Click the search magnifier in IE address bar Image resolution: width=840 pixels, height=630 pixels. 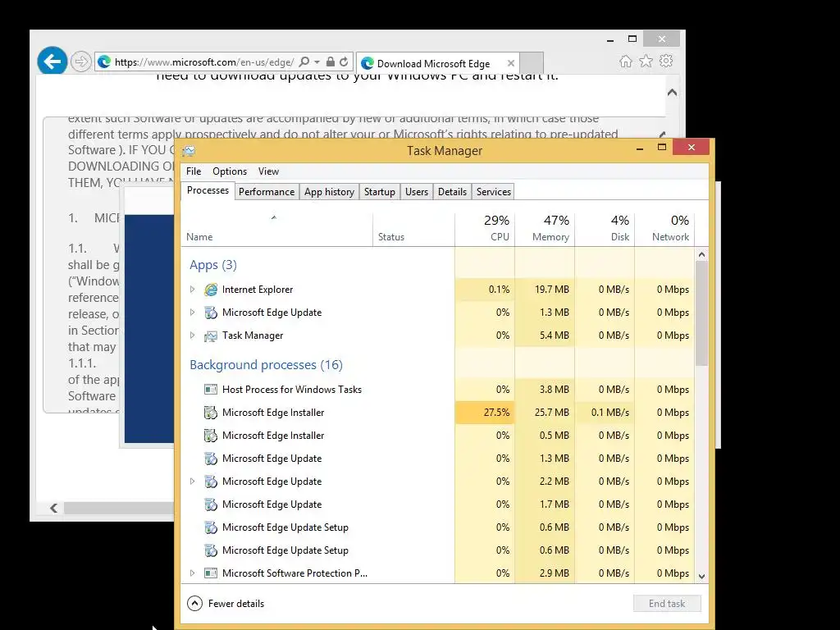click(304, 62)
